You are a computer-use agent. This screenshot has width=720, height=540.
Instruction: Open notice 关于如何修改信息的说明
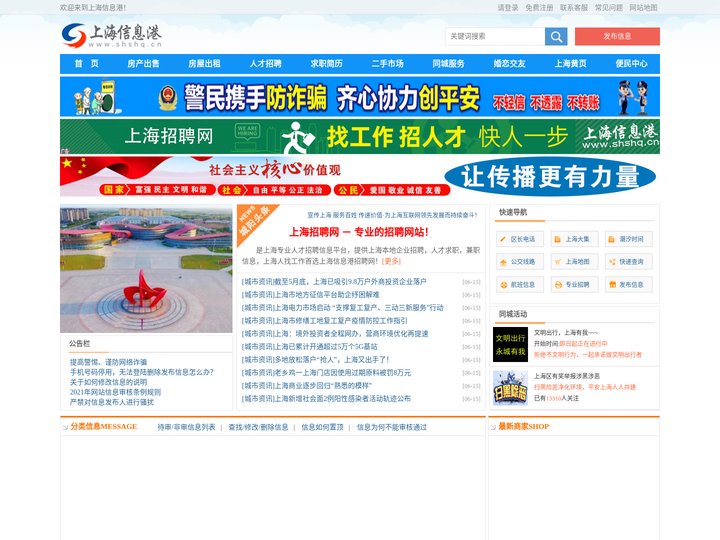pos(108,382)
